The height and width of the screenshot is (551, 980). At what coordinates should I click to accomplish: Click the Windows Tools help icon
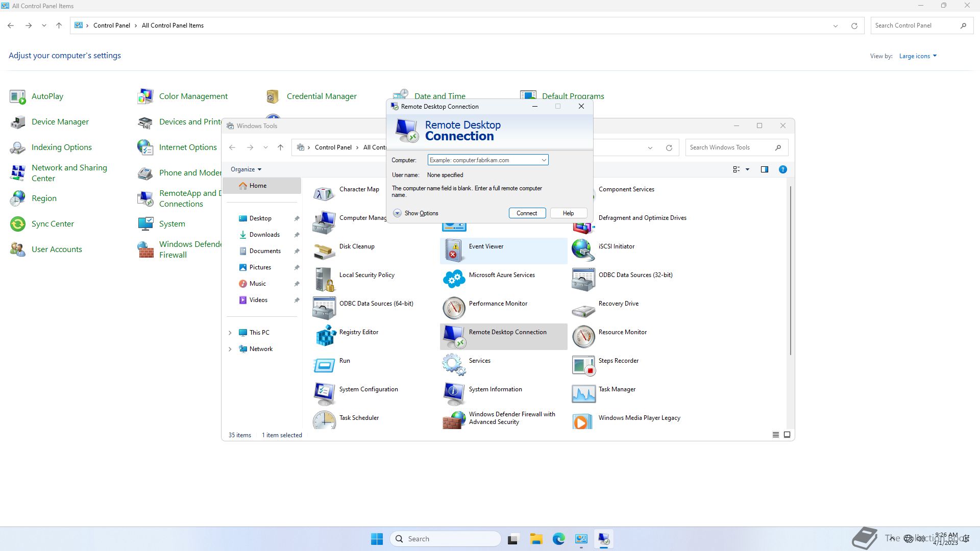782,169
